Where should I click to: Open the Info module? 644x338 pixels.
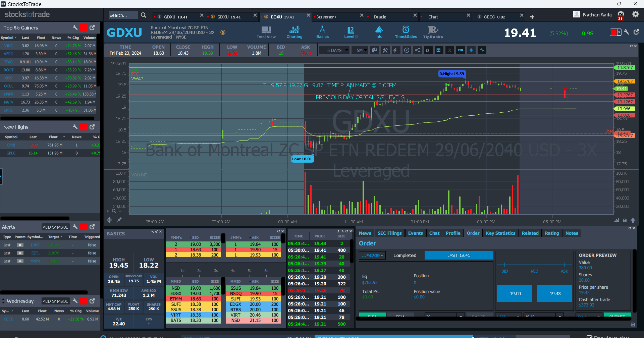click(379, 33)
